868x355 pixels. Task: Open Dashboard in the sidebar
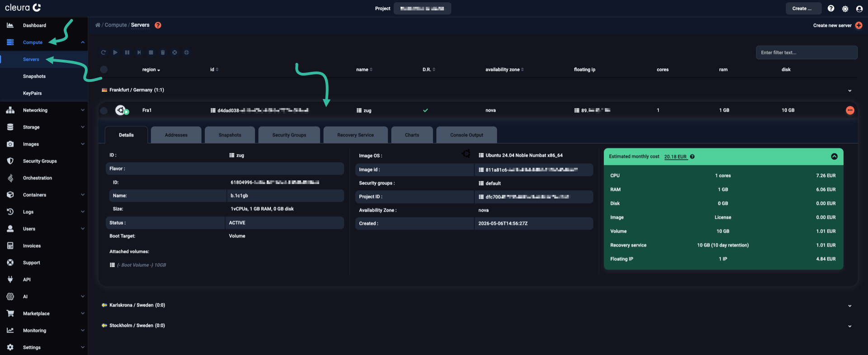click(x=44, y=25)
